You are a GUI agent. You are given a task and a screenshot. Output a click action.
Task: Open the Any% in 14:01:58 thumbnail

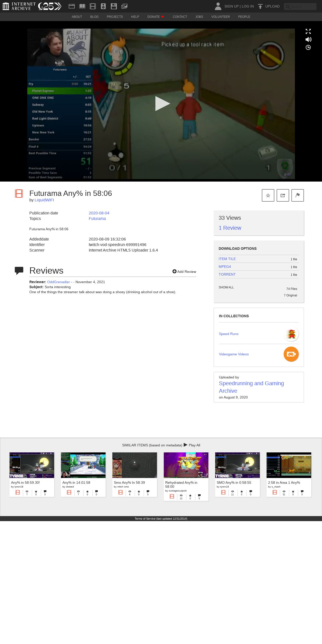83,465
